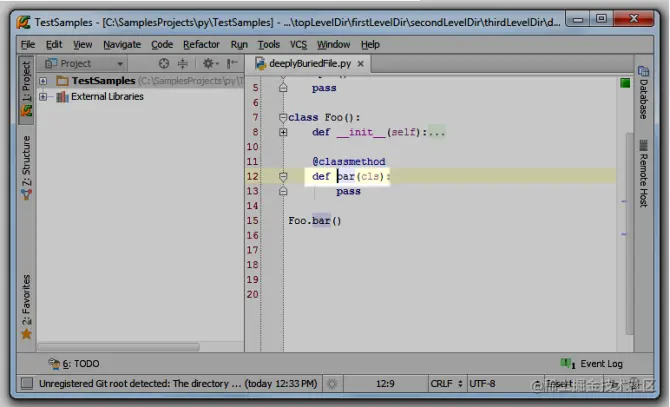670x407 pixels.
Task: Click the upper marker stripe on the error bar
Action: click(x=624, y=201)
